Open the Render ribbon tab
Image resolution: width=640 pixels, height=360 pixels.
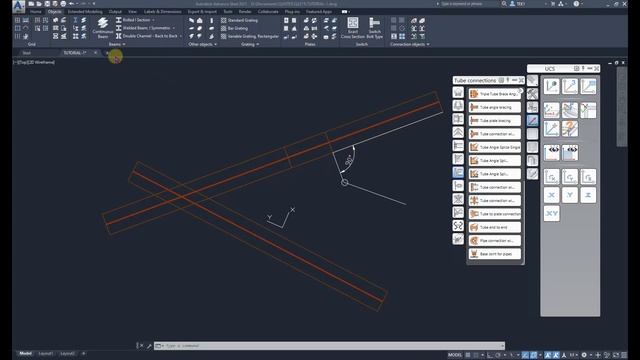(x=245, y=12)
